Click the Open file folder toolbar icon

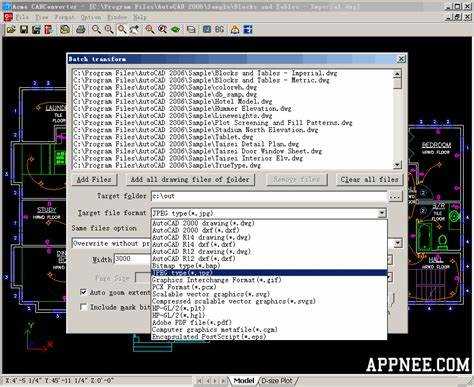(x=11, y=30)
